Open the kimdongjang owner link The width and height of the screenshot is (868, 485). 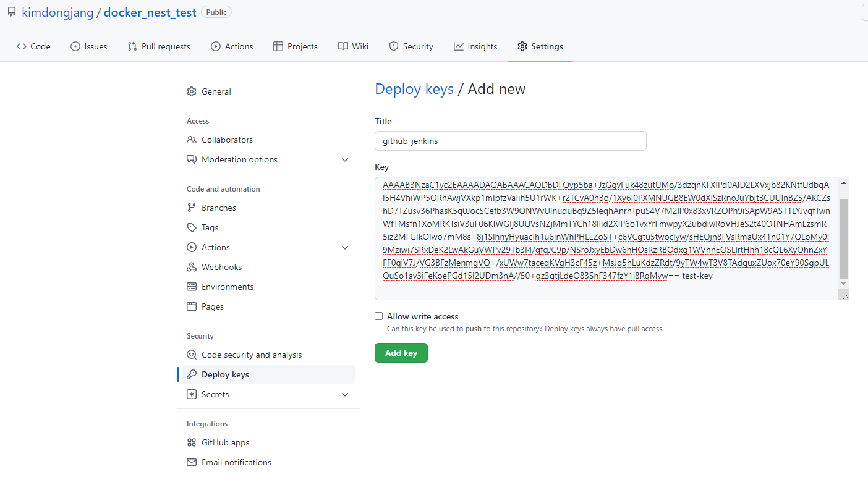pos(57,12)
